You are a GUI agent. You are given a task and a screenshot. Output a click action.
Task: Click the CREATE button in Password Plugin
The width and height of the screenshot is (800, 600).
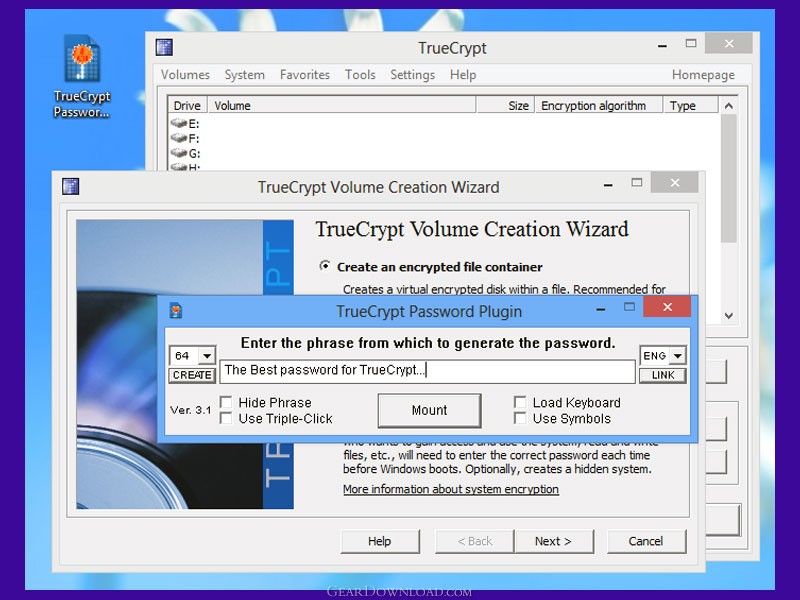pyautogui.click(x=192, y=375)
